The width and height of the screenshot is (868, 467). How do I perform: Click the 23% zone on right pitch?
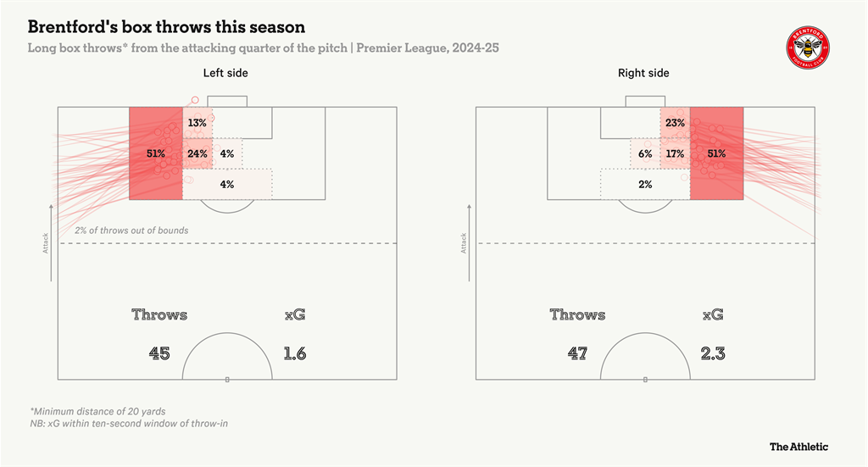pos(676,123)
